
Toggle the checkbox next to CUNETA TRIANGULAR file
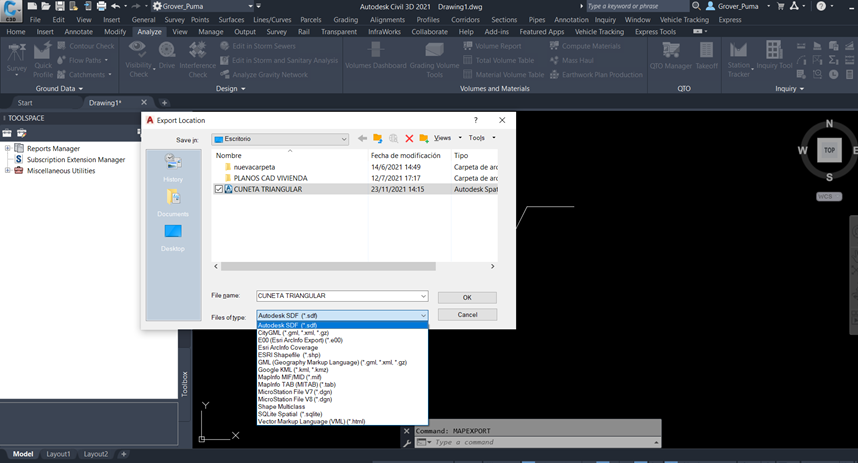(219, 189)
